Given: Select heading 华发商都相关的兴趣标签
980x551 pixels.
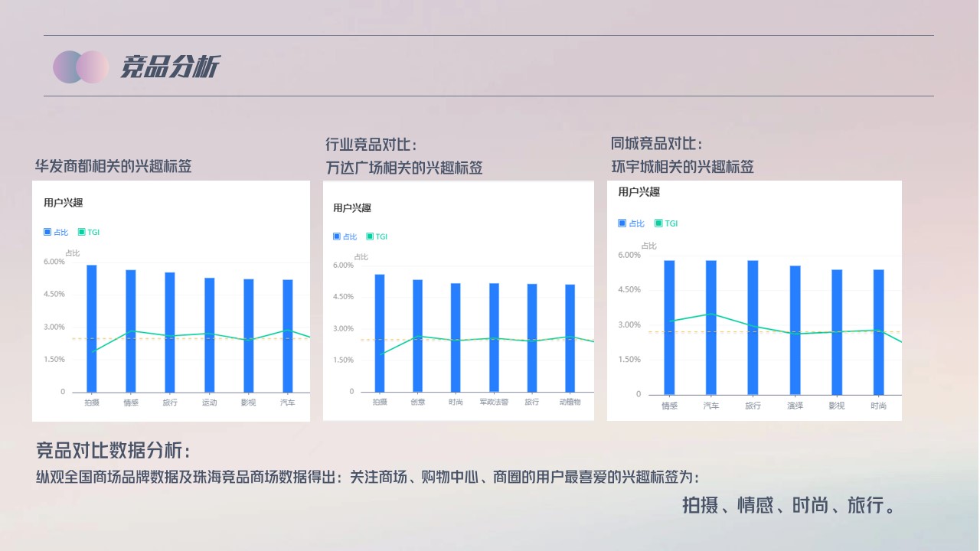Looking at the screenshot, I should tap(113, 166).
